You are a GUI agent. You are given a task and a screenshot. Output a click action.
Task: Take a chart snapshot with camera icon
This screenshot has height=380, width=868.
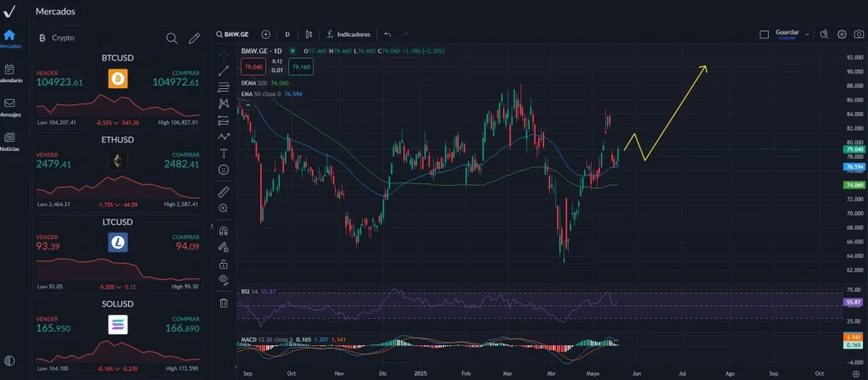858,34
